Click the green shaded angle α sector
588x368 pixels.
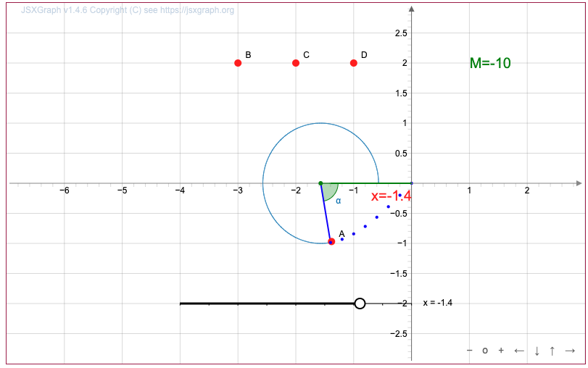click(330, 191)
